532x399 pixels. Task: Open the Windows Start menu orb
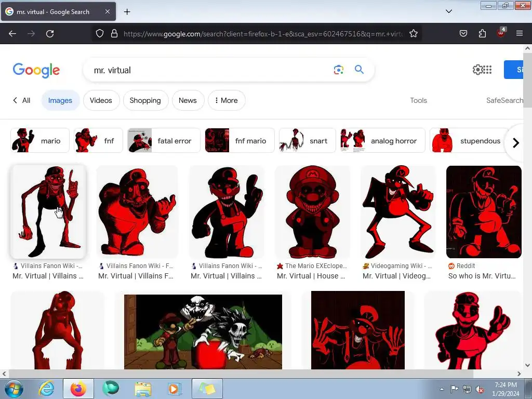pos(14,389)
